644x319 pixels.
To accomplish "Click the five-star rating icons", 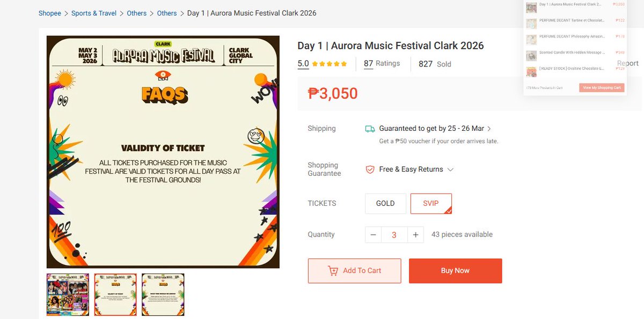I will point(330,64).
